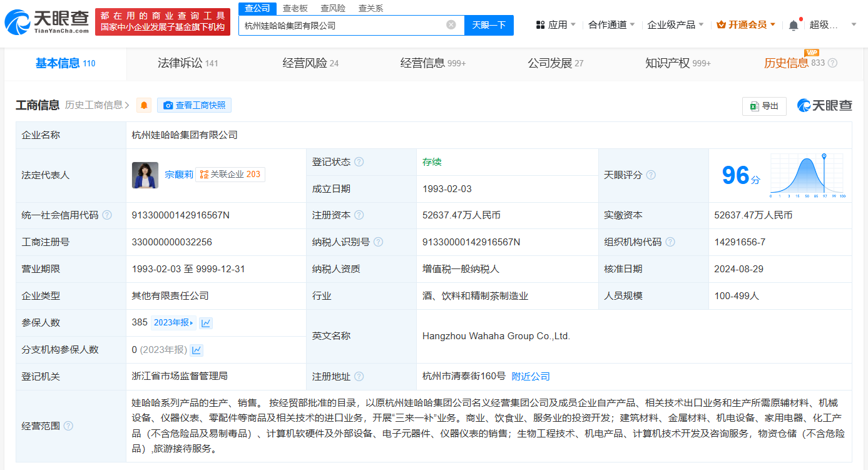868x470 pixels.
Task: Open insured count trend chart icon
Action: 206,323
